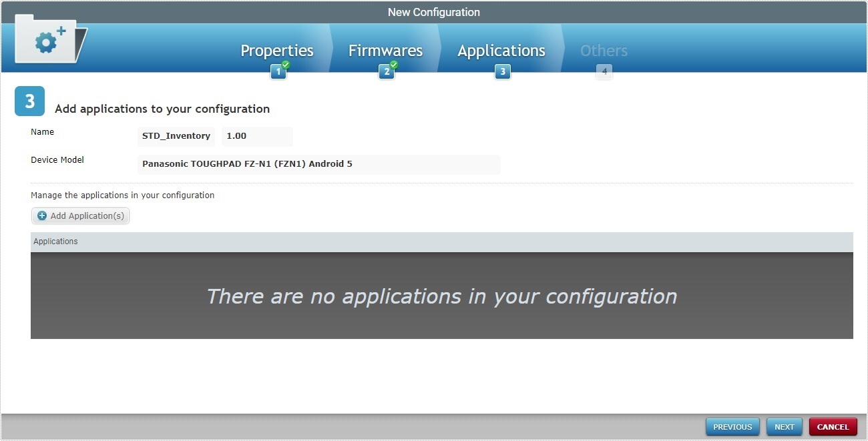This screenshot has height=441, width=868.
Task: Click the NEXT button
Action: (x=784, y=426)
